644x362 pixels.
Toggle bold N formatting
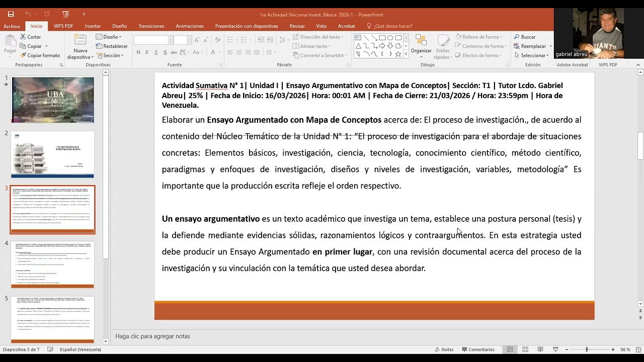point(138,52)
